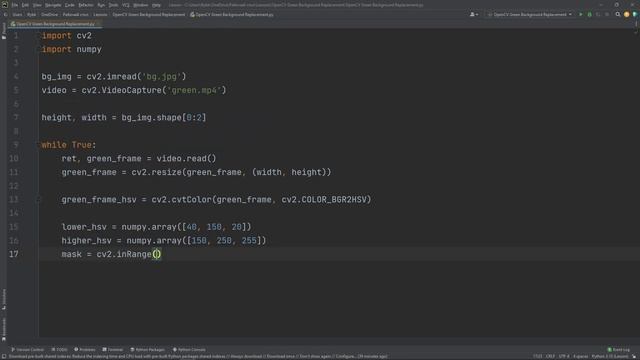Click the CRLF line separator indicator
The height and width of the screenshot is (360, 640).
coord(551,357)
